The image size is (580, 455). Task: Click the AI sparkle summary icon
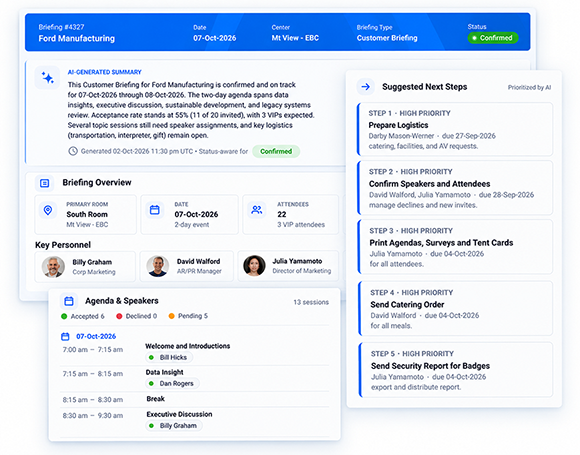[x=47, y=78]
